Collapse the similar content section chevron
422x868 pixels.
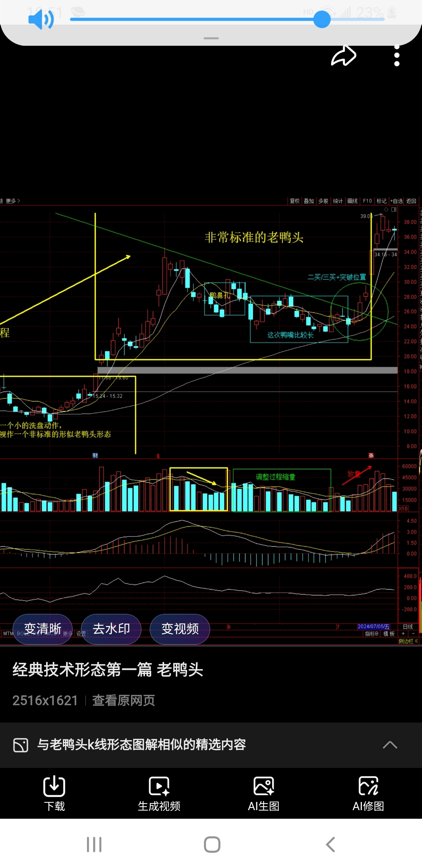tap(390, 745)
